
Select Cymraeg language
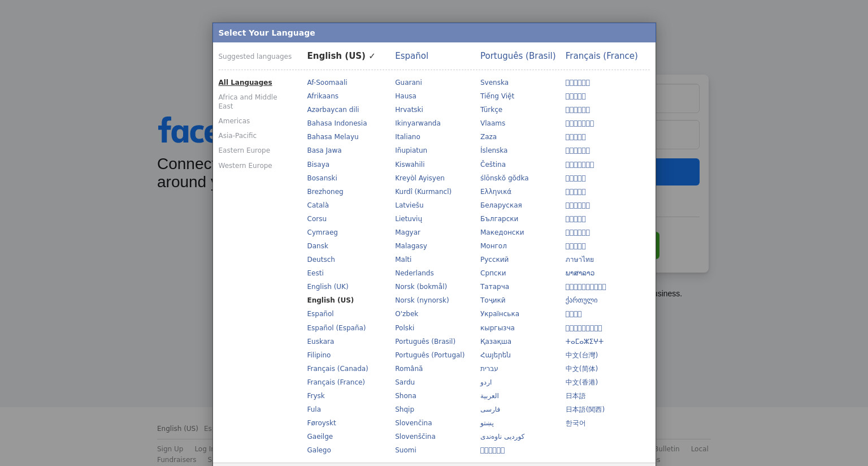(323, 232)
